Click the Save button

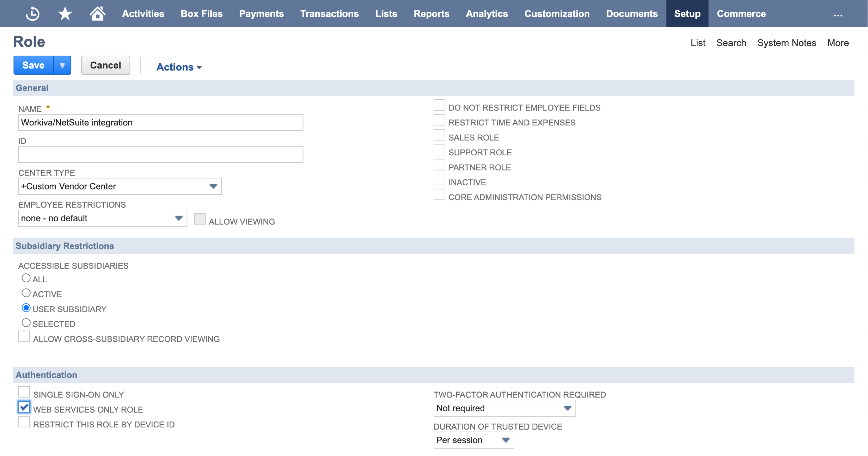pyautogui.click(x=33, y=65)
